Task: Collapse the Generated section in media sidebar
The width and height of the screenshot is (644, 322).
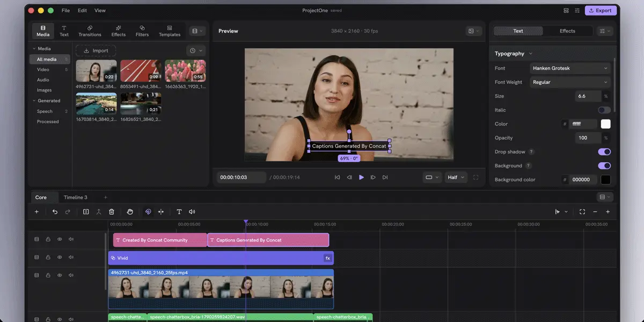Action: (x=34, y=101)
